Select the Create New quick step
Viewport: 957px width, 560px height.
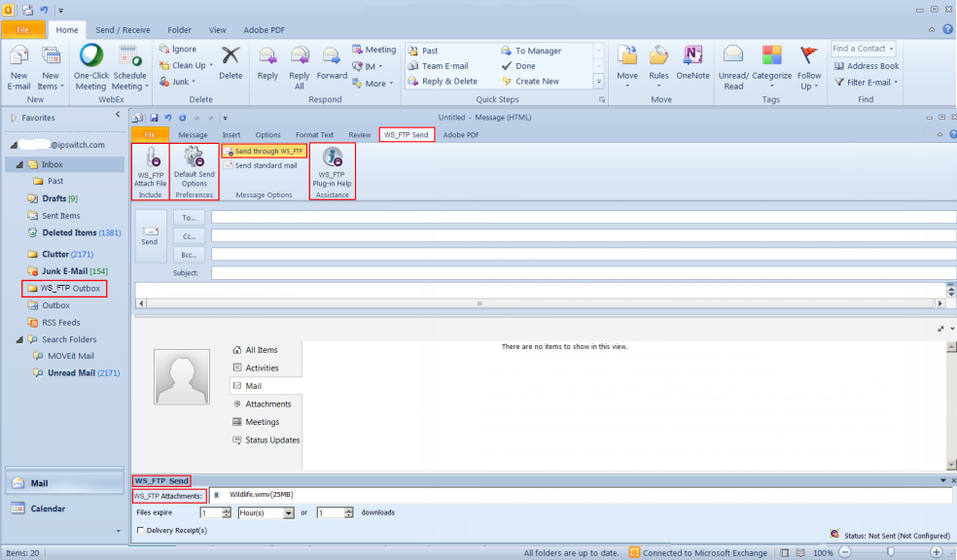click(530, 81)
